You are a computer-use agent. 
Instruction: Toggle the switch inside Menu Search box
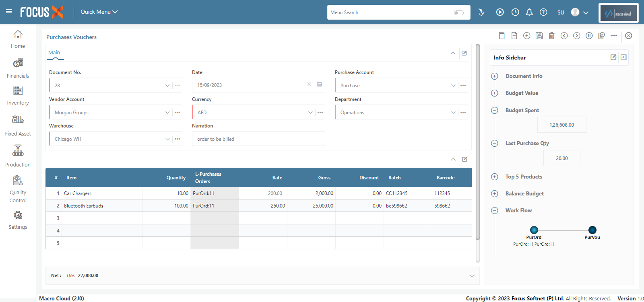(458, 13)
